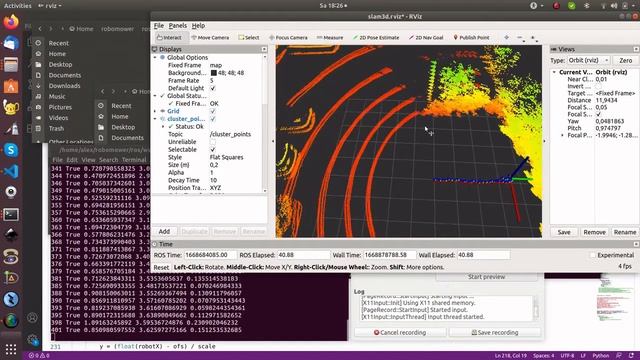Toggle the Grid display checkbox
Screen dimensions: 640x360
click(x=213, y=111)
